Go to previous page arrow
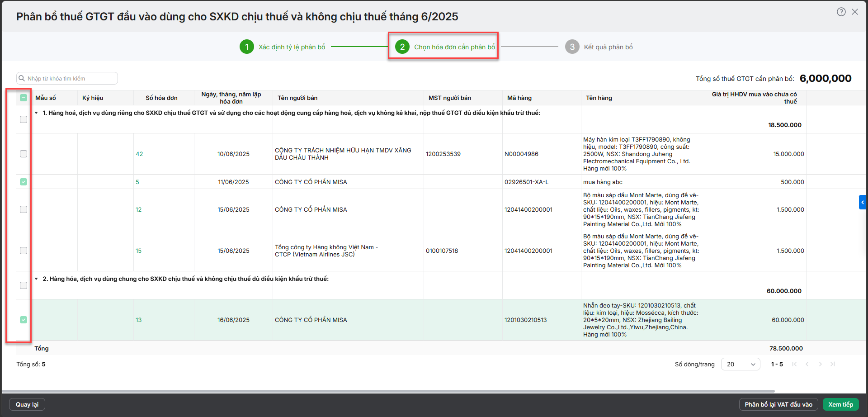This screenshot has height=417, width=868. click(807, 364)
